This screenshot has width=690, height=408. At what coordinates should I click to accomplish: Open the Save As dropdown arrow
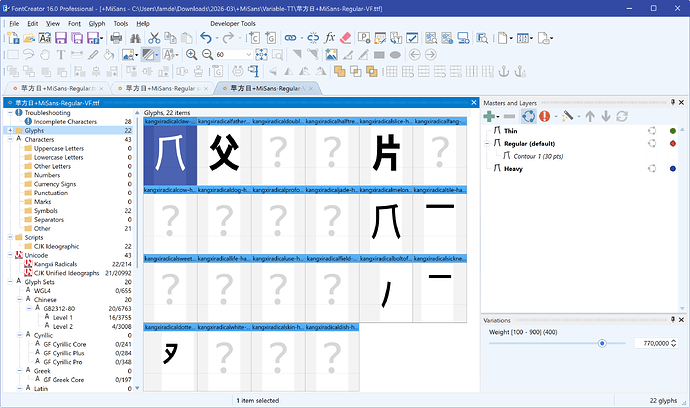point(102,38)
